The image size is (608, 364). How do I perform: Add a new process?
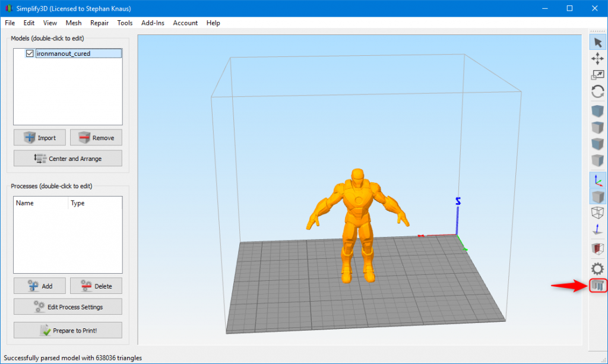39,286
